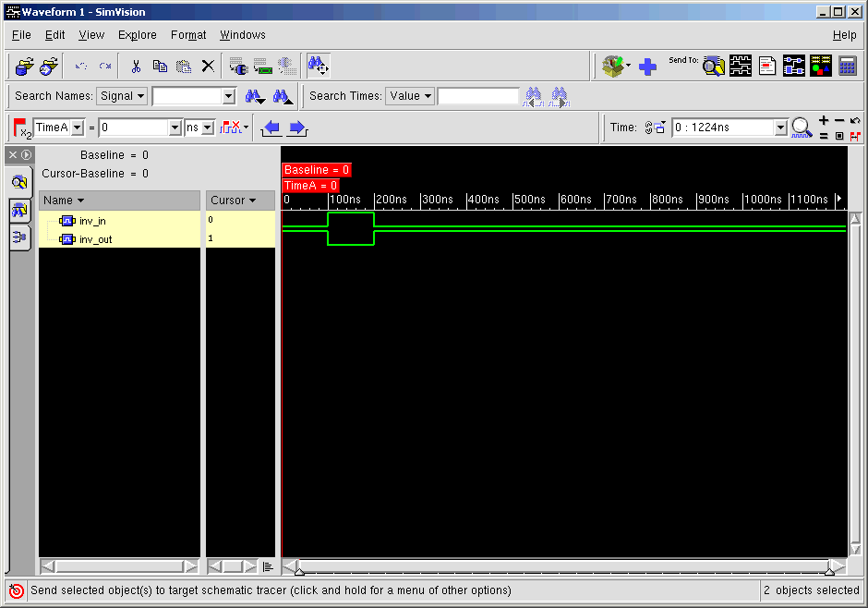Image resolution: width=868 pixels, height=608 pixels.
Task: Click the magnifier zoom icon beside time range
Action: 801,128
